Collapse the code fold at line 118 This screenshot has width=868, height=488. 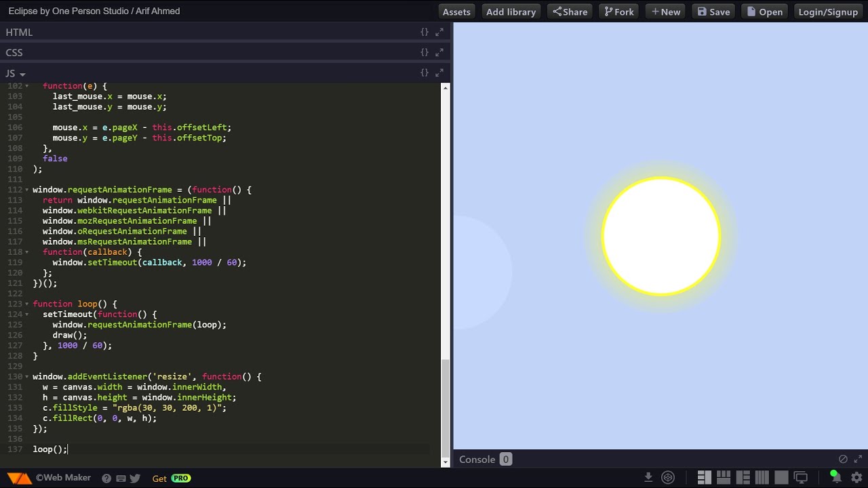27,252
